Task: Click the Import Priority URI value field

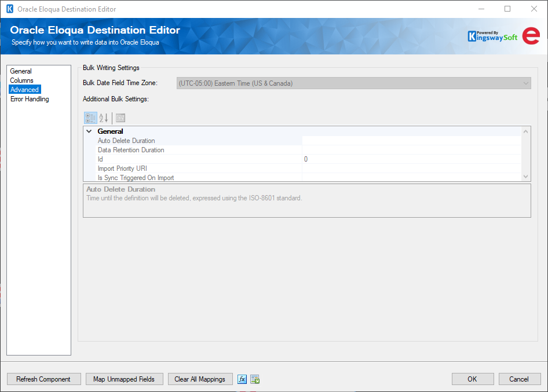Action: (411, 168)
